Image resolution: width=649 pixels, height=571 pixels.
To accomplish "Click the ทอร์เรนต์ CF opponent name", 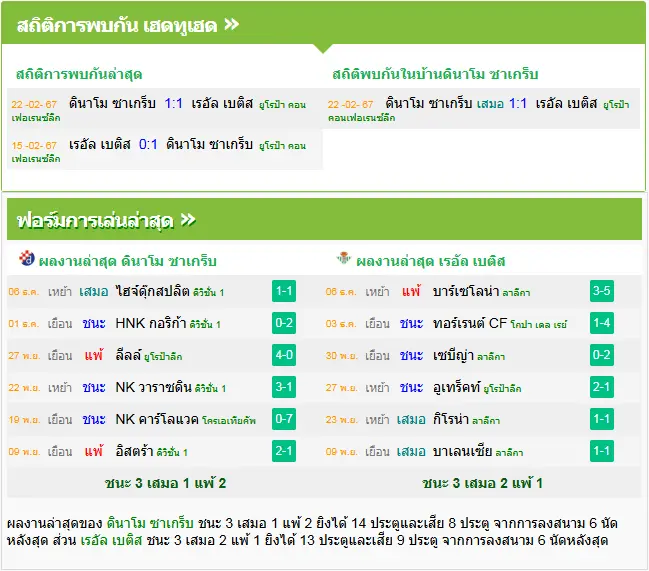I will click(470, 323).
